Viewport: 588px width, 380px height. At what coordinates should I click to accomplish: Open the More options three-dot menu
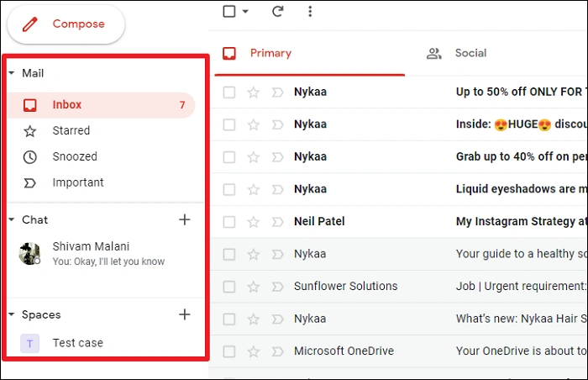[x=310, y=11]
